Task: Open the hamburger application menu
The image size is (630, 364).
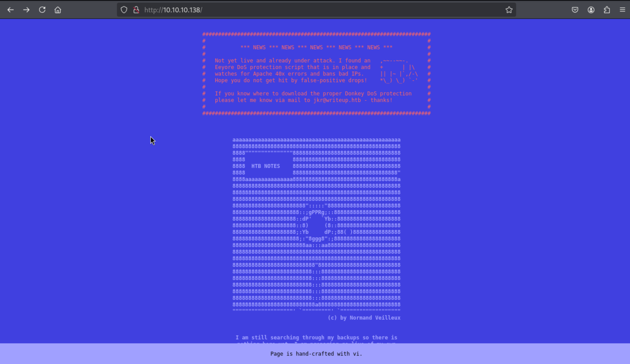Action: (622, 10)
